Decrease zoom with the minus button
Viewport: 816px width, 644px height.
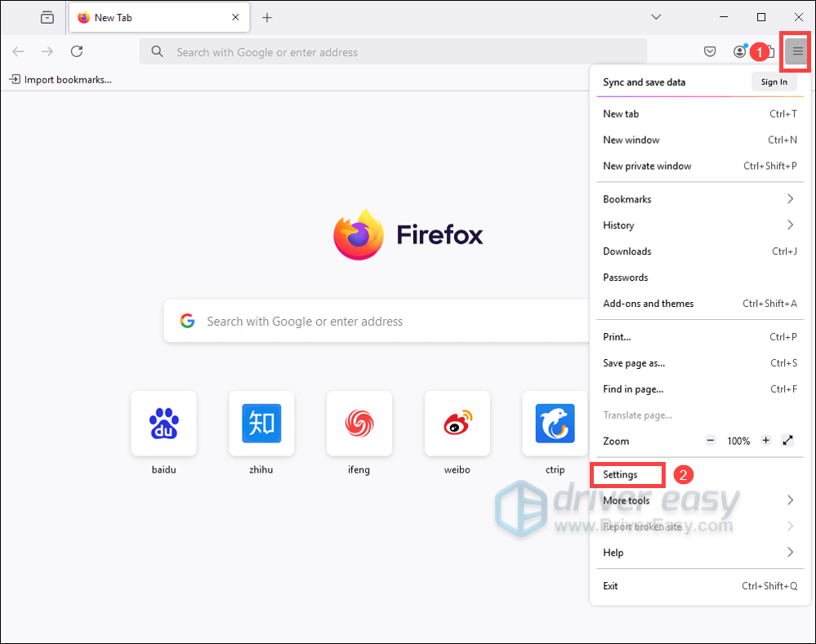point(711,441)
